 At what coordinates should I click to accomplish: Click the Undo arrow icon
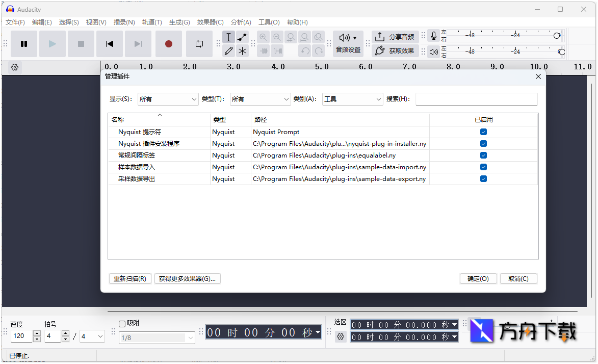[305, 51]
